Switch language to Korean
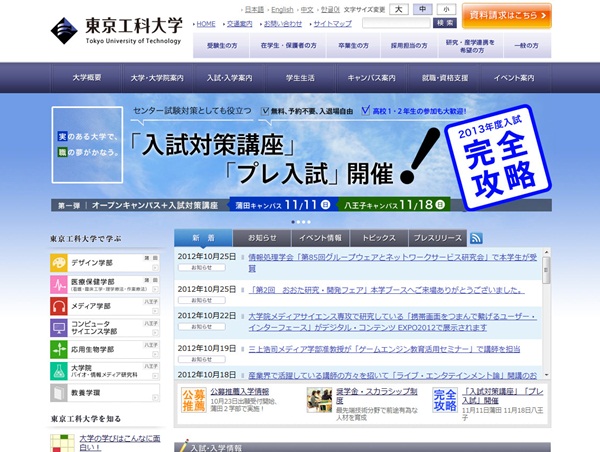This screenshot has height=452, width=600. tap(330, 10)
